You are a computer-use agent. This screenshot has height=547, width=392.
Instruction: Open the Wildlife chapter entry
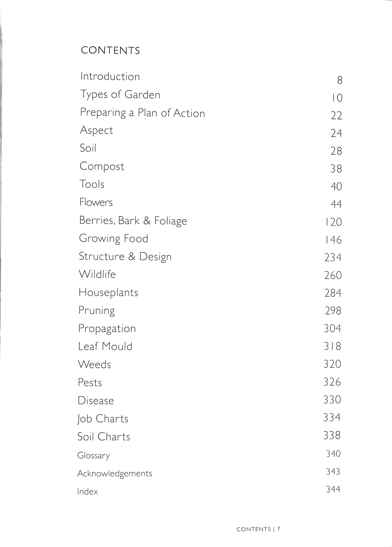pyautogui.click(x=97, y=275)
